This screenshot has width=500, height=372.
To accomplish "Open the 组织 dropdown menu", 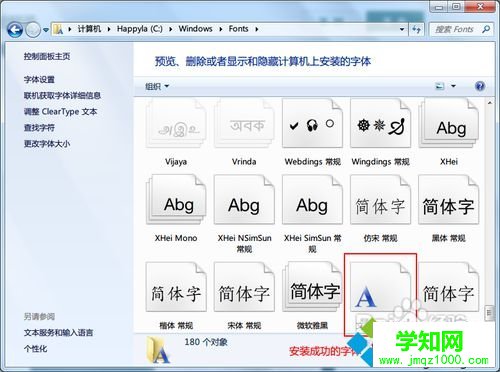I will [x=157, y=87].
